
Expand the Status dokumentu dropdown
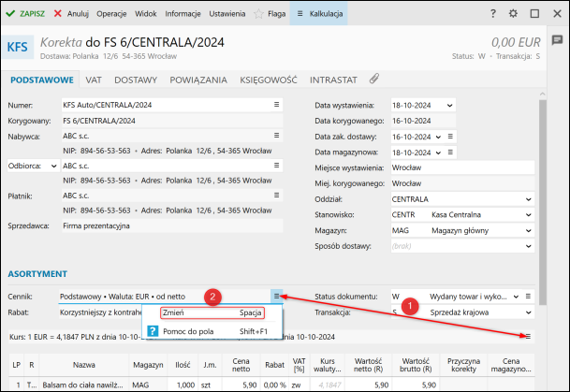coord(516,297)
